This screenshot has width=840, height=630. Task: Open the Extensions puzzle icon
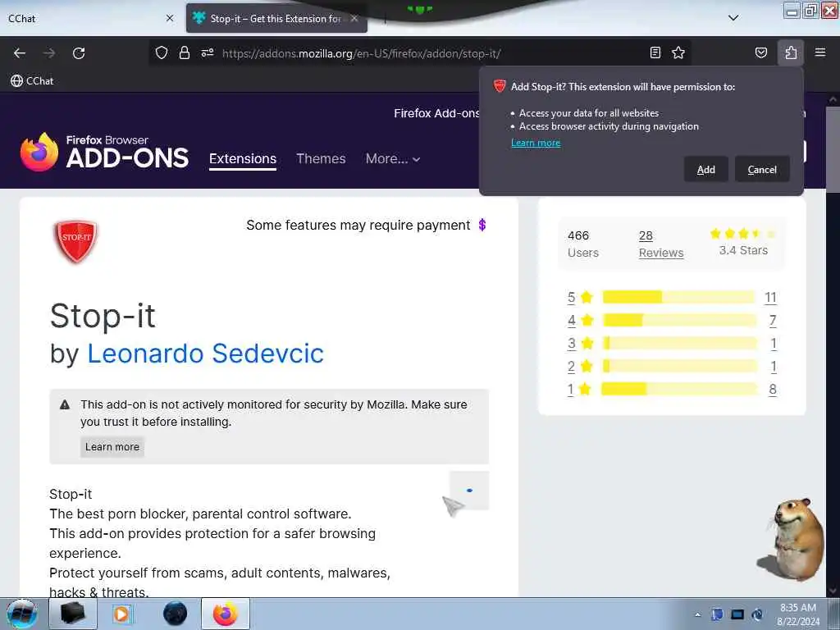791,52
